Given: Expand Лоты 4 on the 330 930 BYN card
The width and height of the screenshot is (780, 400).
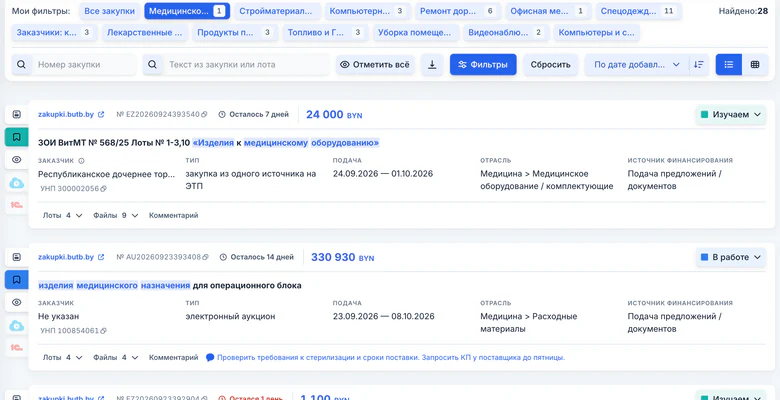Looking at the screenshot, I should 62,357.
